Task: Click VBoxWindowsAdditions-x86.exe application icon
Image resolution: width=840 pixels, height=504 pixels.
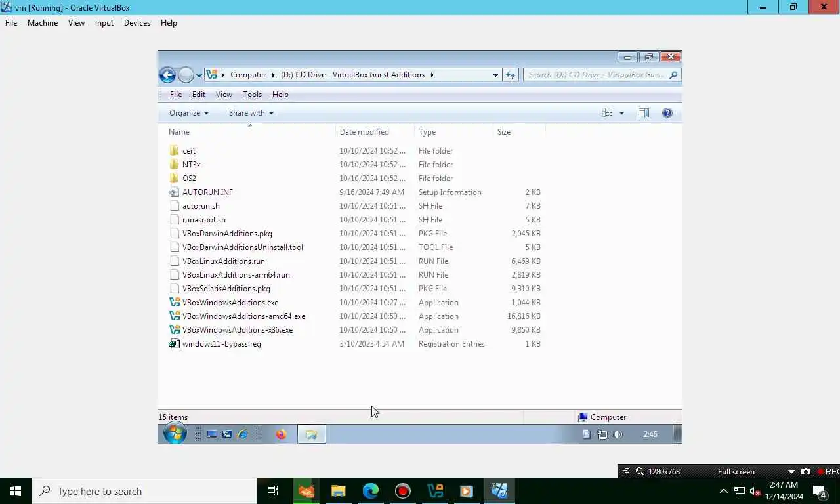Action: pos(174,330)
